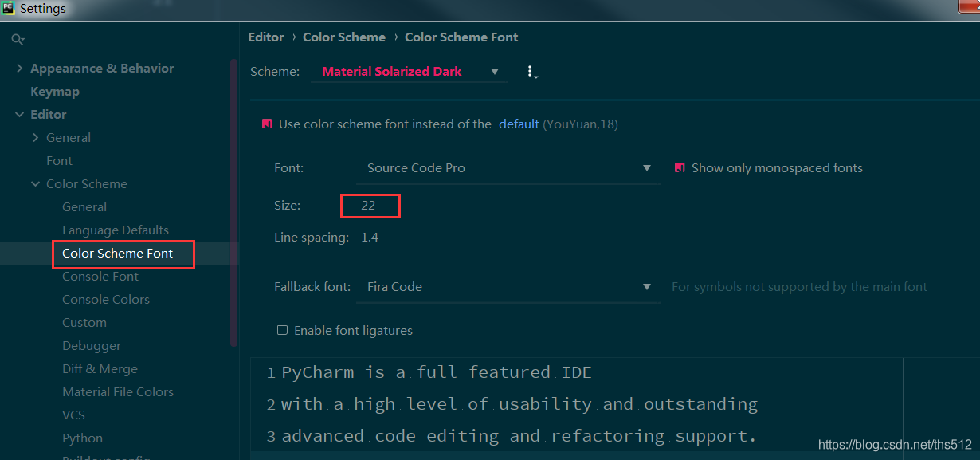The image size is (980, 460).
Task: Open Debugger color settings
Action: click(92, 346)
